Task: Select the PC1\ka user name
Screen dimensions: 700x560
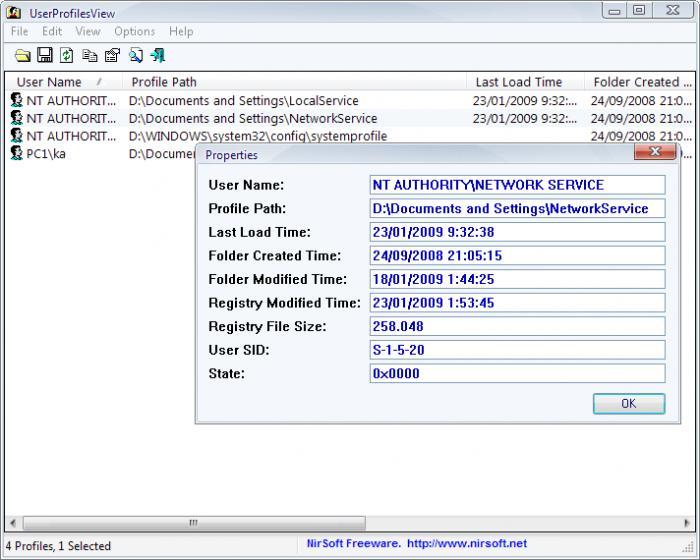Action: [x=46, y=154]
